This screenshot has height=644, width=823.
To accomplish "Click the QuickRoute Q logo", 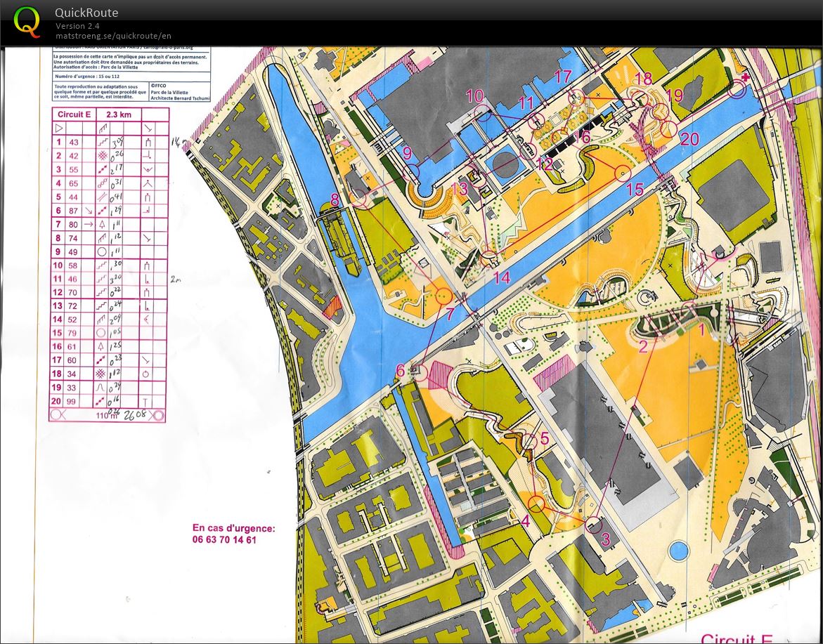I will coord(27,22).
